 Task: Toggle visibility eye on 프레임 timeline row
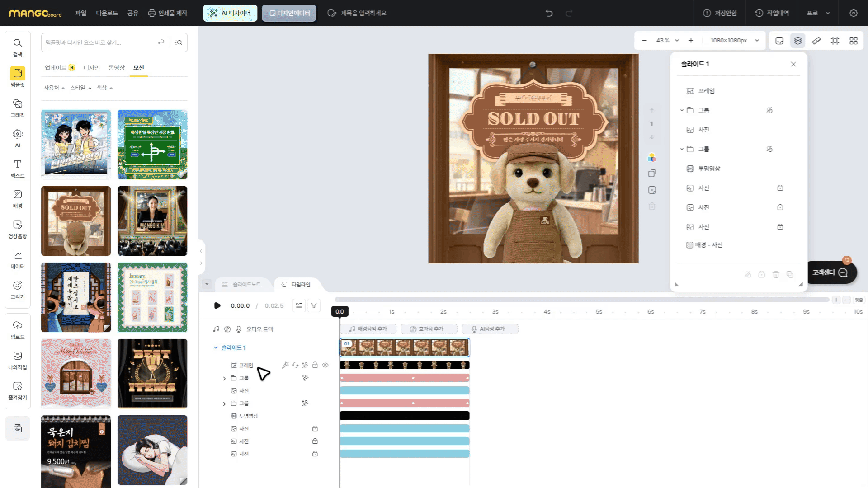[x=325, y=365]
